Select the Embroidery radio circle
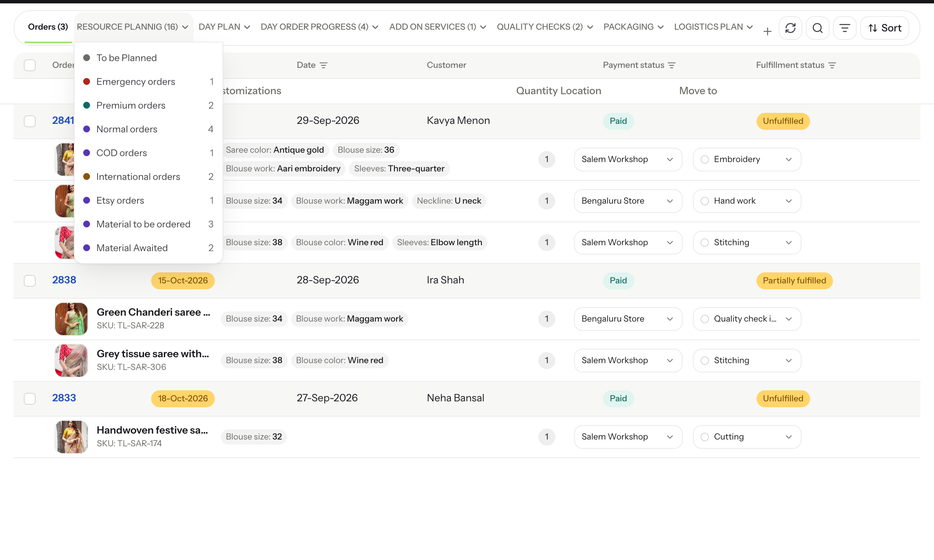The image size is (934, 560). (x=705, y=160)
